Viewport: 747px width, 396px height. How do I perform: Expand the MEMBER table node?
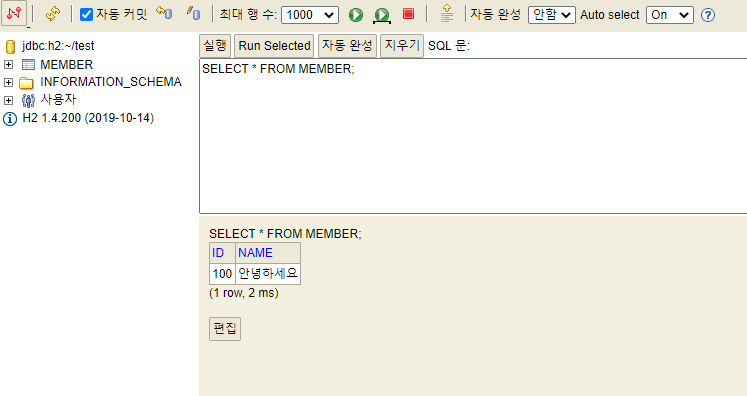point(9,64)
